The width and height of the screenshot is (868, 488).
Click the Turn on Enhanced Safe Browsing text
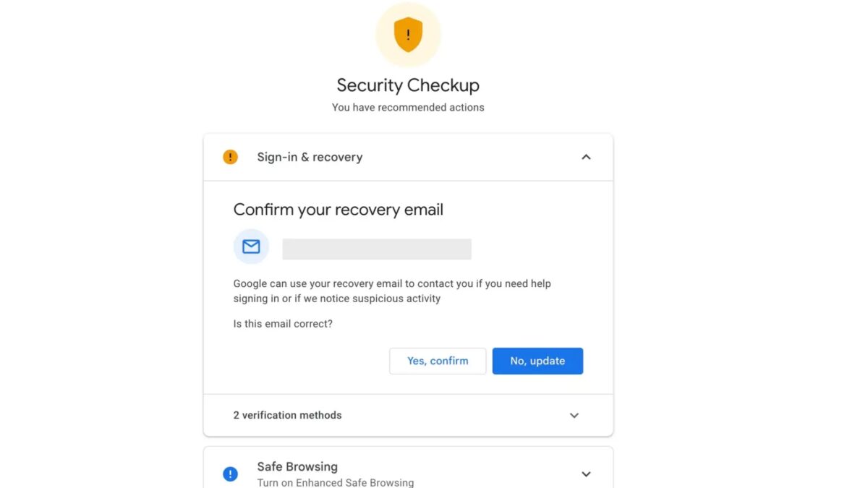(336, 482)
